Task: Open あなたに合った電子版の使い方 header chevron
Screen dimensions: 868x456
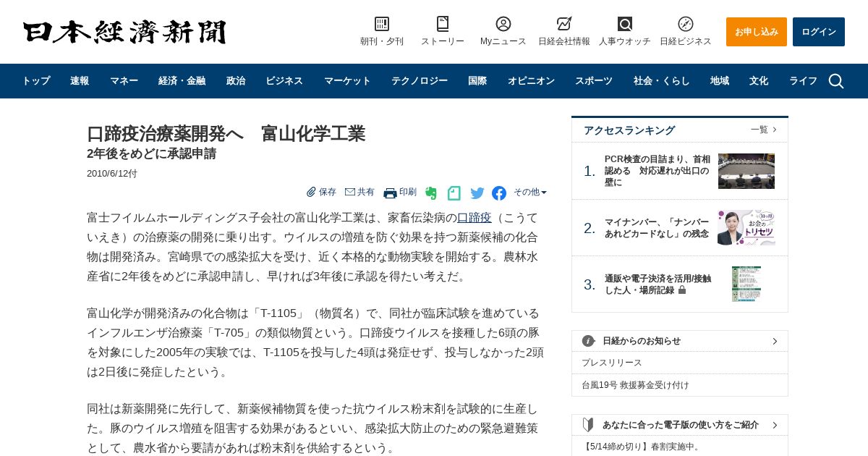Action: (775, 425)
